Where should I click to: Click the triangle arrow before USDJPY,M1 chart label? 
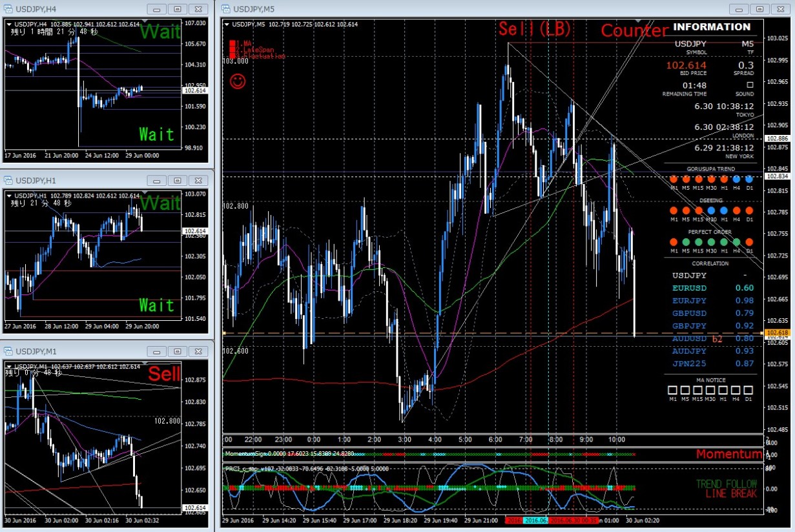point(9,366)
